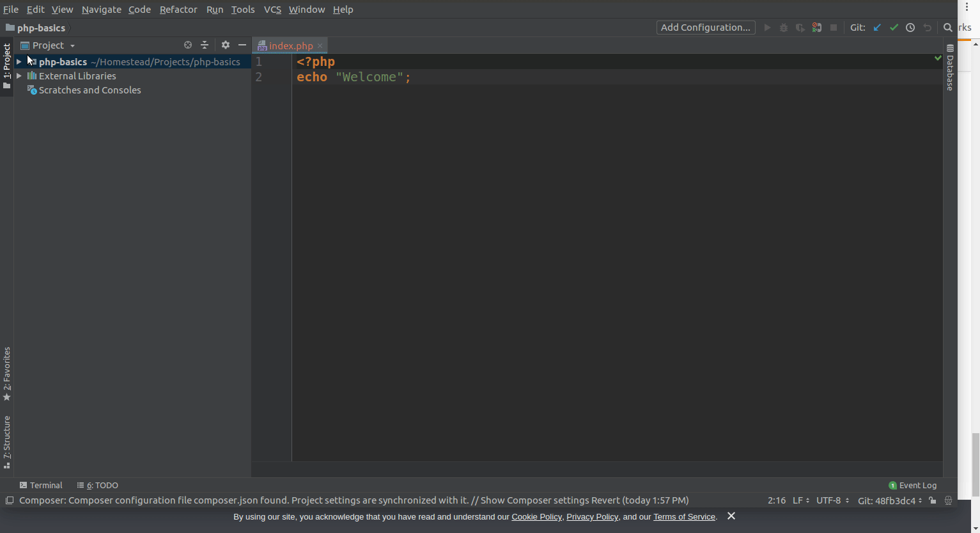
Task: Select the Scroll from Source crosshair icon
Action: point(187,45)
